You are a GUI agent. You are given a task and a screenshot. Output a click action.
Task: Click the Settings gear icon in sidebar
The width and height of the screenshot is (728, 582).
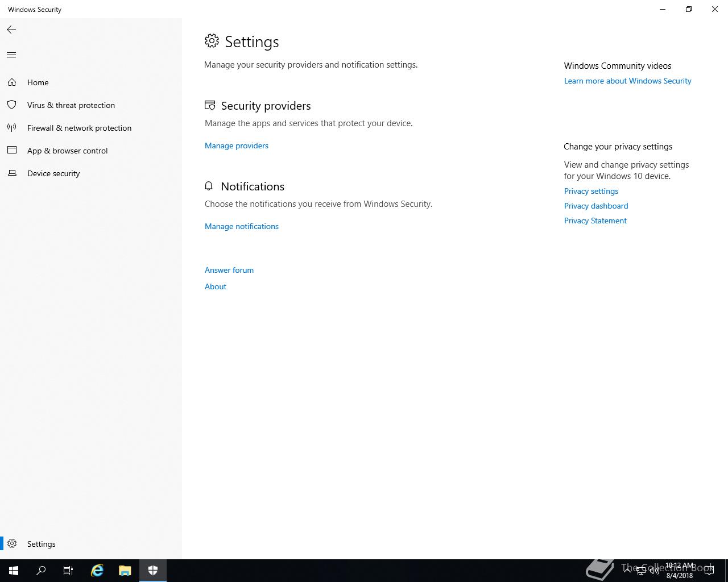(12, 544)
